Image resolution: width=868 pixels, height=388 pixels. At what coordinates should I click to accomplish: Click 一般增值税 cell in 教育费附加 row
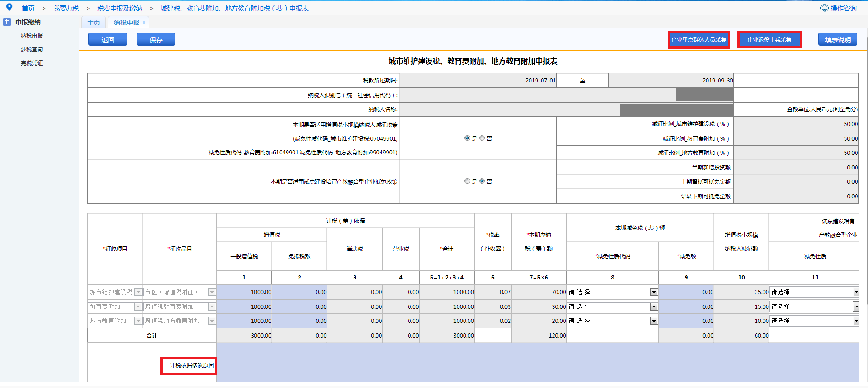(244, 306)
